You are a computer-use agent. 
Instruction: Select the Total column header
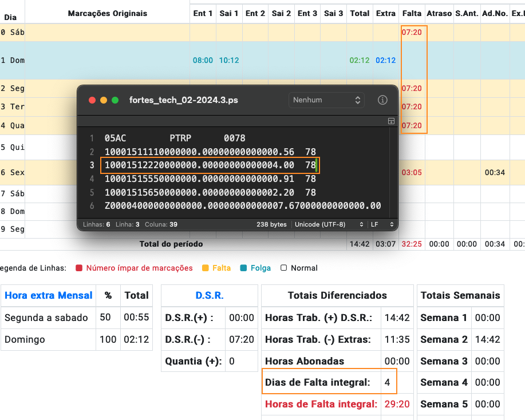pyautogui.click(x=360, y=13)
